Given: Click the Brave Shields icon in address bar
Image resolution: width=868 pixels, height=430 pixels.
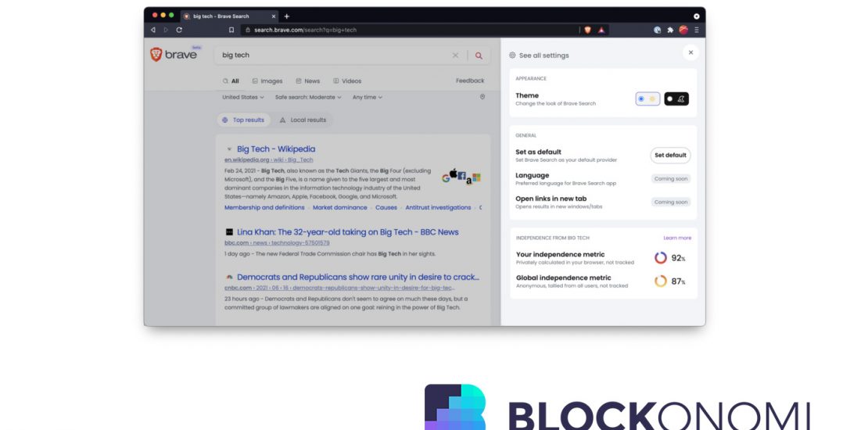Looking at the screenshot, I should click(587, 30).
